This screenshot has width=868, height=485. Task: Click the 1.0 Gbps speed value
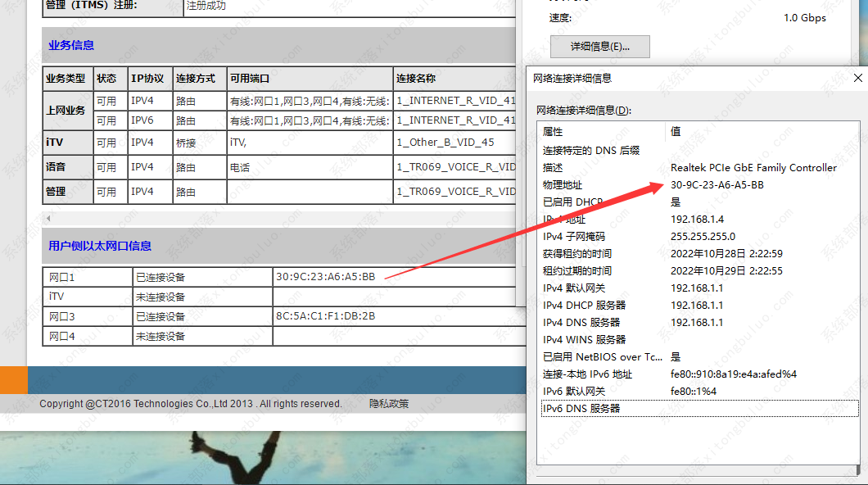803,17
